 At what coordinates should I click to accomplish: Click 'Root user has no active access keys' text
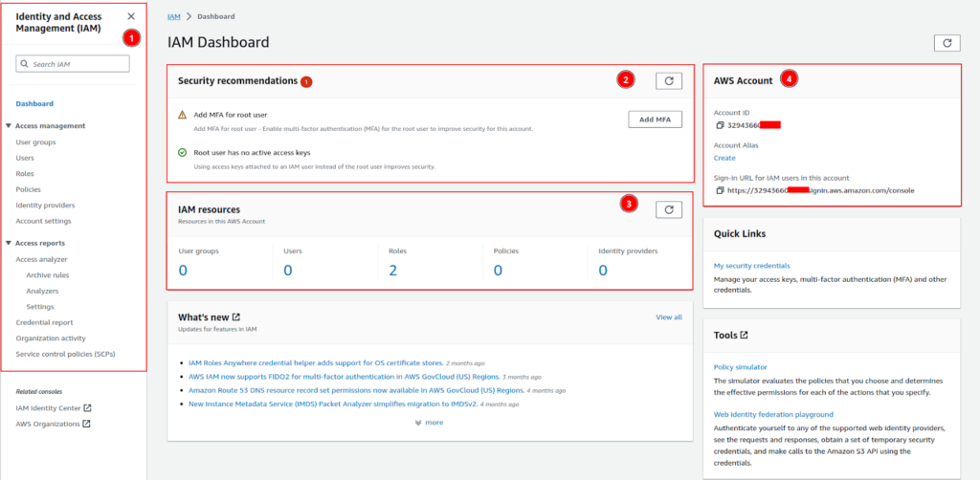(252, 152)
